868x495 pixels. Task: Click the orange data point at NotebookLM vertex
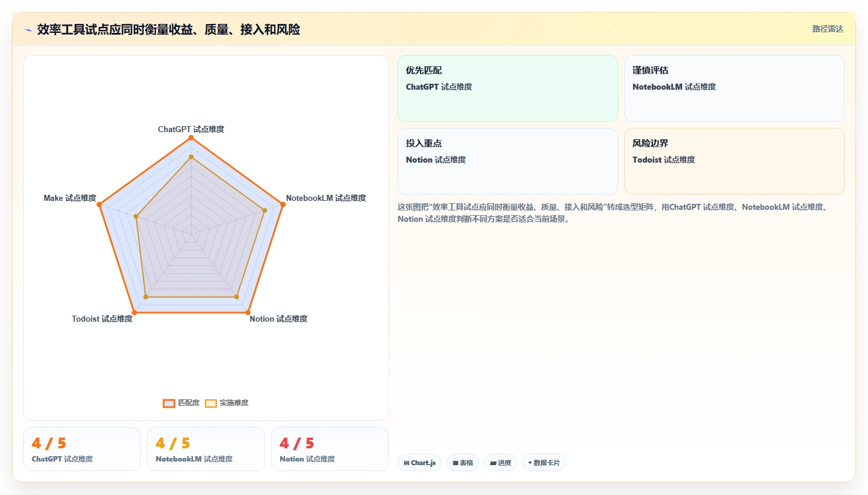(x=283, y=204)
